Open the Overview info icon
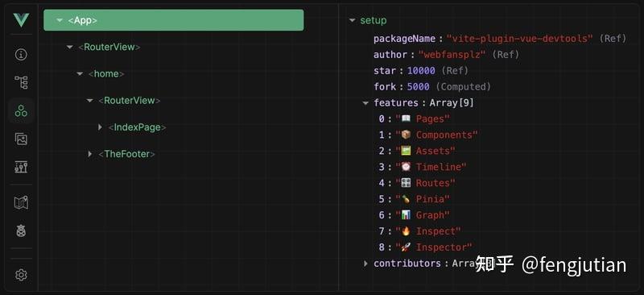 click(21, 54)
